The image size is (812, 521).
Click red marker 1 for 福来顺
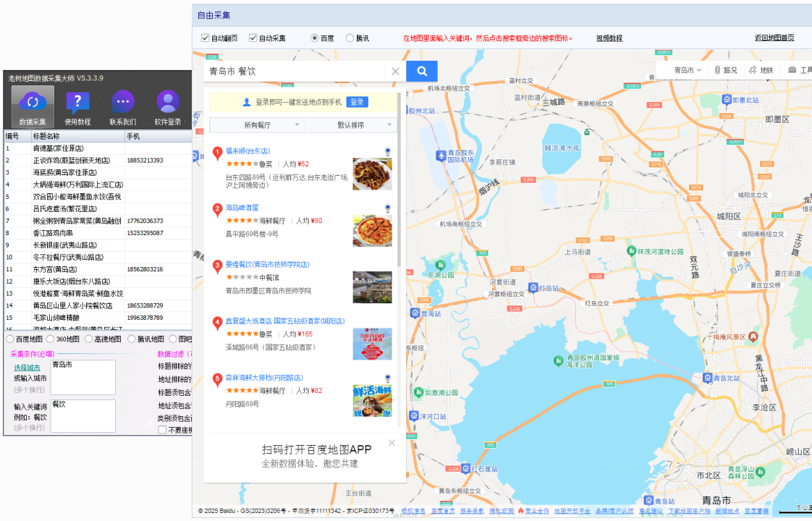point(218,153)
